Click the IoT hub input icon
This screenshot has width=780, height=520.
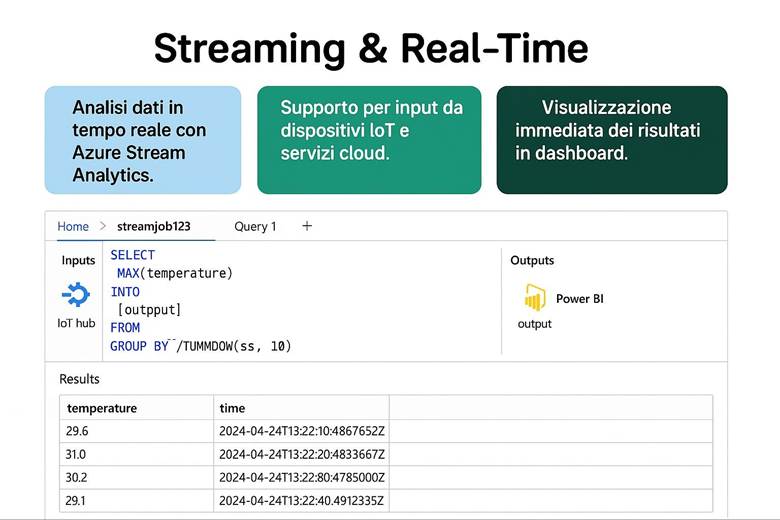click(76, 295)
